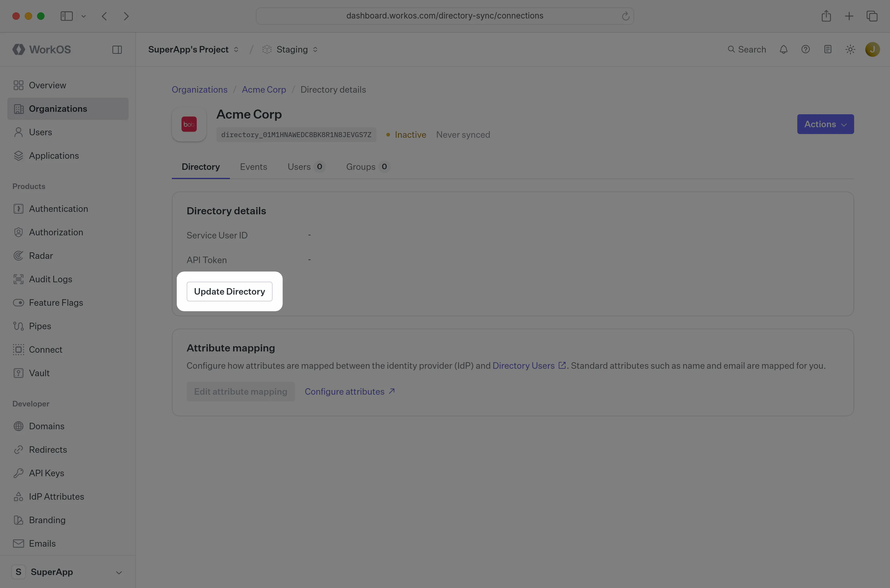The height and width of the screenshot is (588, 890).
Task: Expand the SuperApp workspace switcher
Action: pyautogui.click(x=68, y=572)
